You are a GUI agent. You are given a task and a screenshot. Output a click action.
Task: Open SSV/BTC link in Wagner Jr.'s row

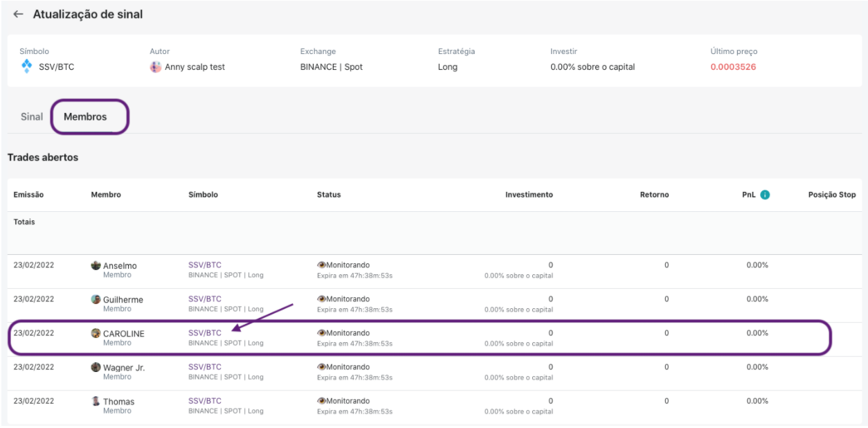(205, 366)
